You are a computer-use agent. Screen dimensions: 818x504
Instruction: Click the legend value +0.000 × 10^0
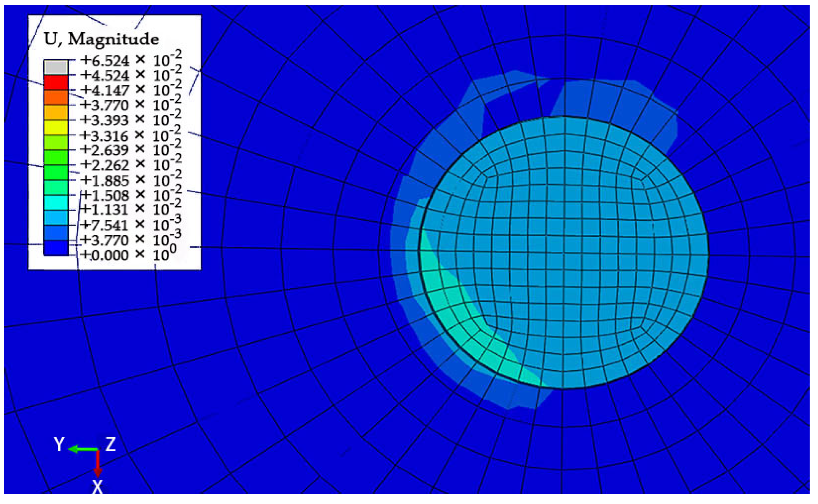click(129, 254)
